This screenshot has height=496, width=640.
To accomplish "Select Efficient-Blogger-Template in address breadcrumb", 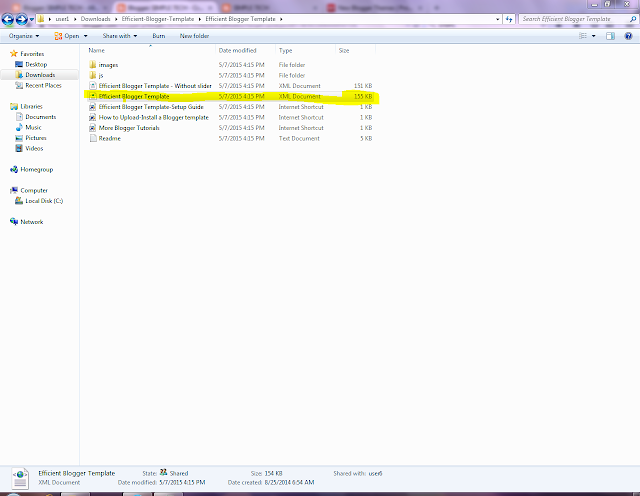I will [x=158, y=19].
